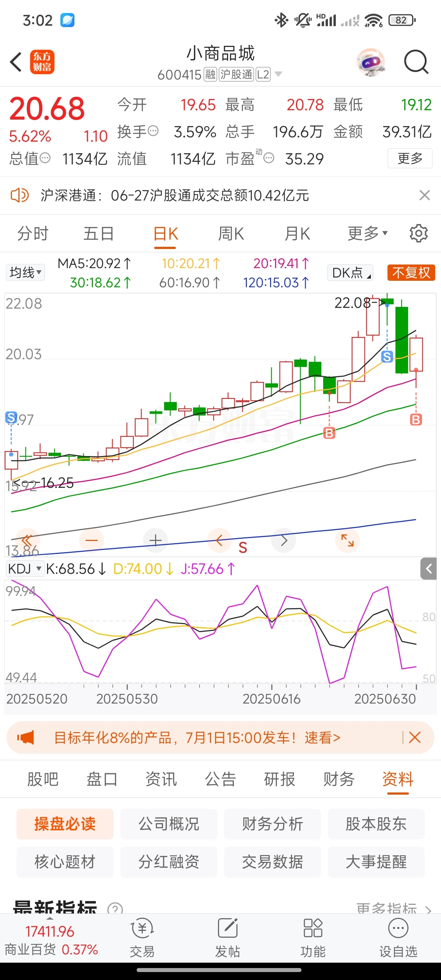The image size is (441, 980).
Task: Switch to 分时 chart tab
Action: (x=33, y=233)
